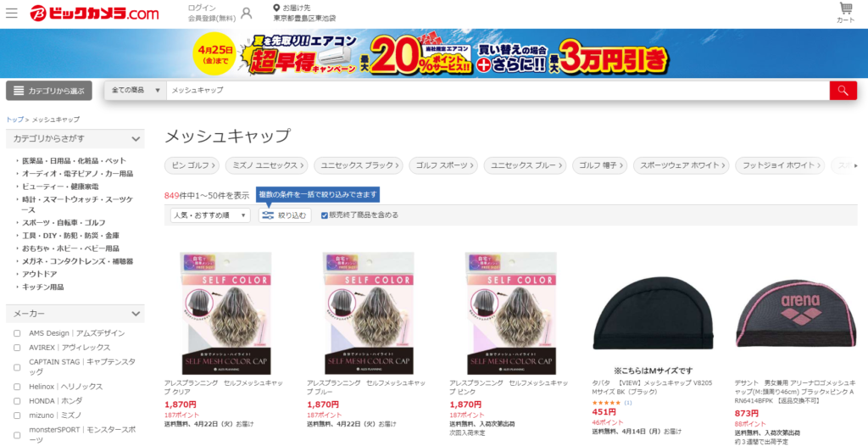Open the shopping cart icon
Image resolution: width=868 pixels, height=446 pixels.
coord(846,13)
